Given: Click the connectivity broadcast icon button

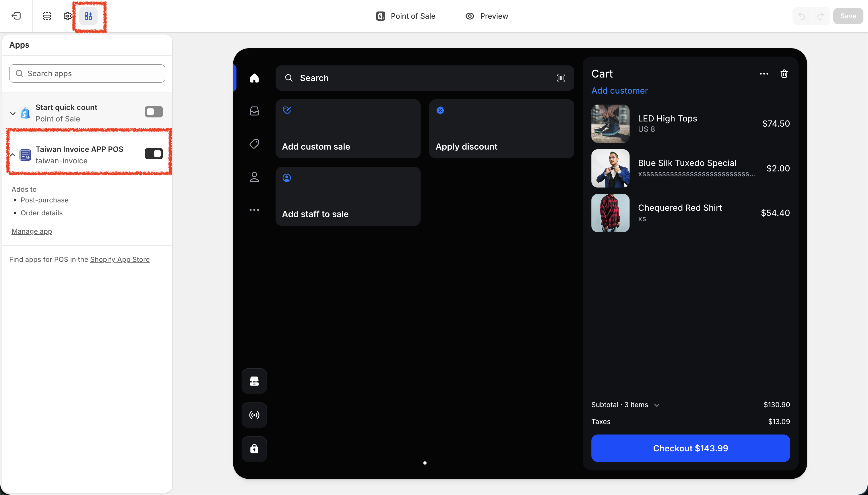Looking at the screenshot, I should [254, 415].
